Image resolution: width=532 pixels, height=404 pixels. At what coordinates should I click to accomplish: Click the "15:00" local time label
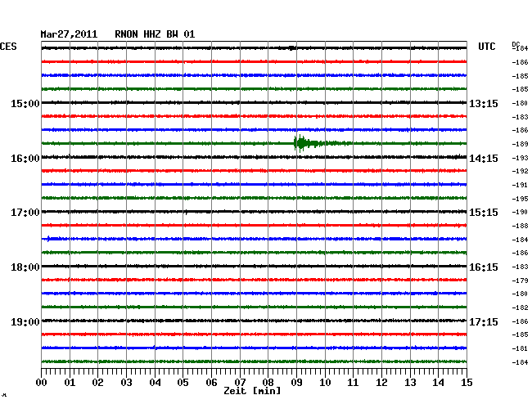click(25, 103)
